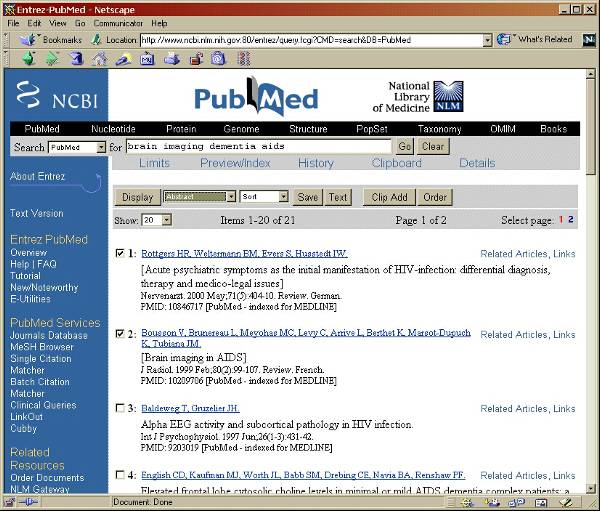Click the Location URL field
The height and width of the screenshot is (511, 600).
click(311, 40)
